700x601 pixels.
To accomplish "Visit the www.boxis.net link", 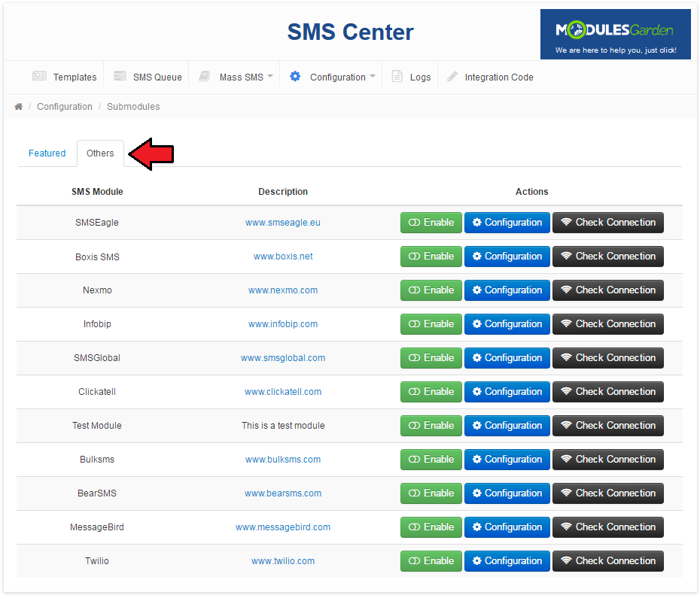I will 283,256.
